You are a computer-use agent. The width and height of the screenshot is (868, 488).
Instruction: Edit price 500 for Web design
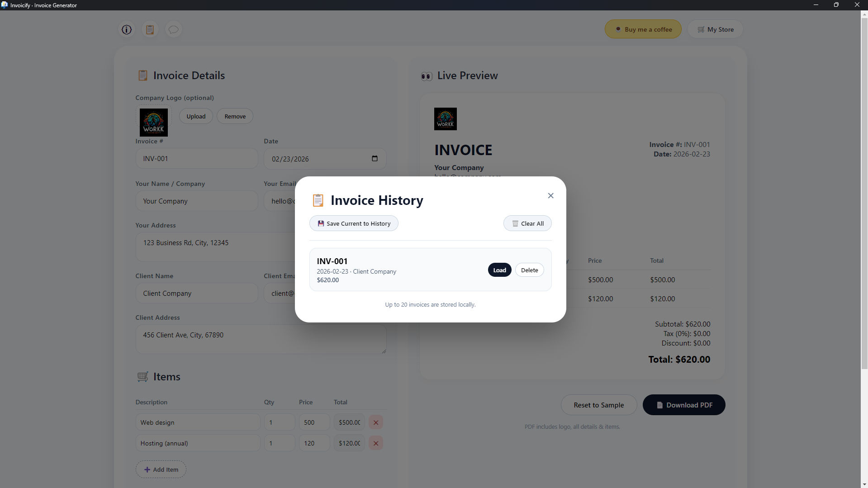(x=314, y=422)
